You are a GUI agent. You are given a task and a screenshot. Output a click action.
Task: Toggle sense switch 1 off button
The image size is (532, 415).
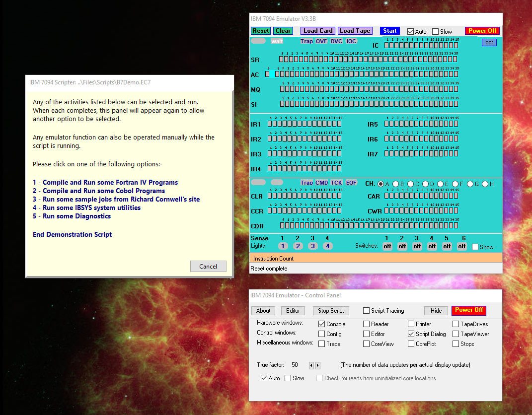(387, 247)
